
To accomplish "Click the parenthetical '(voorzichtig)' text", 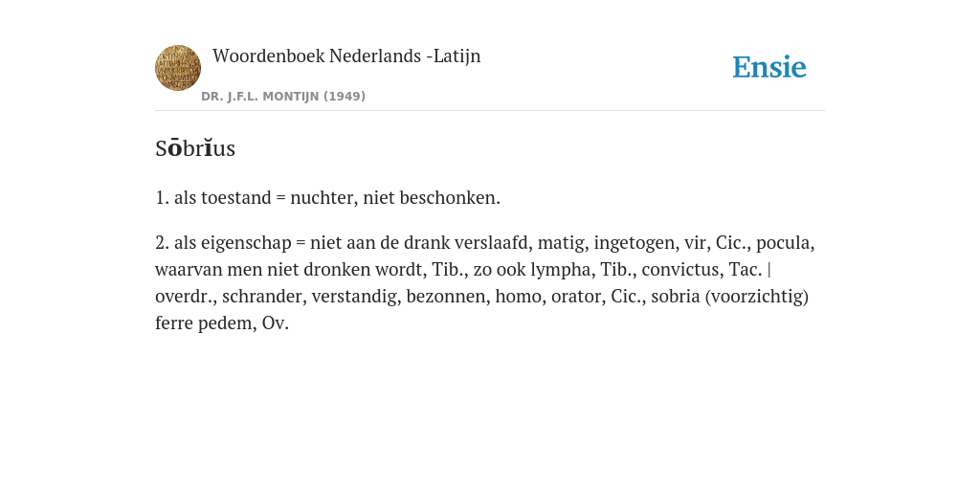I will [x=757, y=297].
